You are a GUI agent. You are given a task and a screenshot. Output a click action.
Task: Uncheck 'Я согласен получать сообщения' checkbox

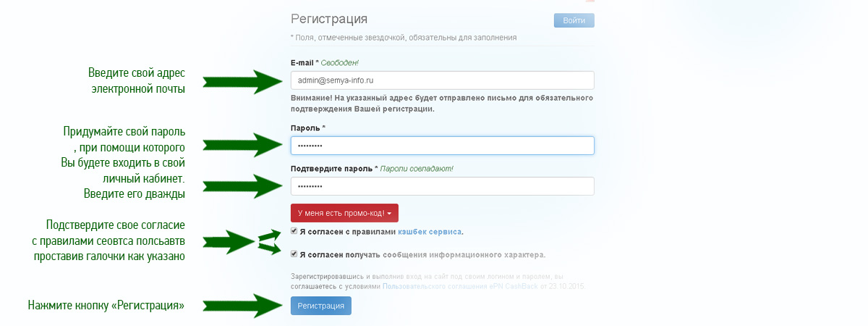tap(294, 254)
